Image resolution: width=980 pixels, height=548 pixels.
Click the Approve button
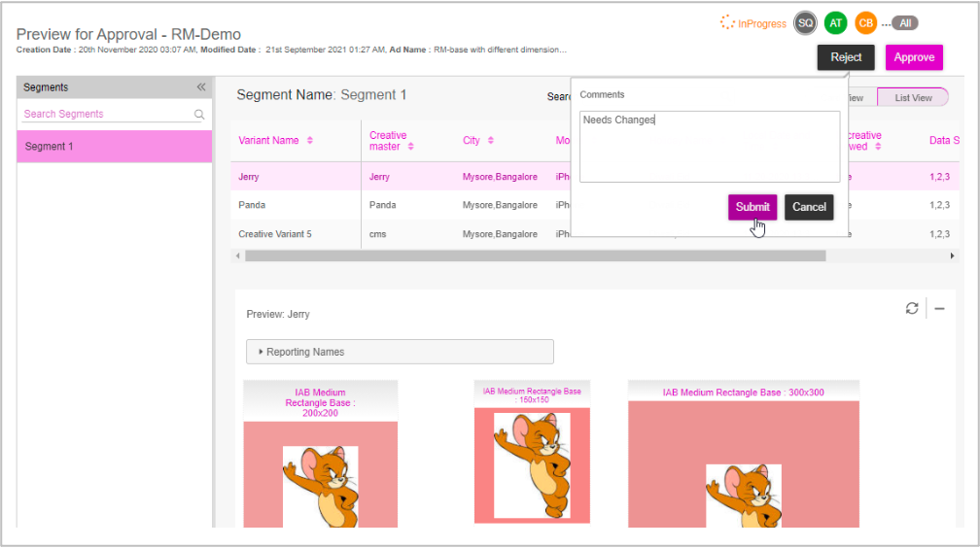pyautogui.click(x=914, y=57)
